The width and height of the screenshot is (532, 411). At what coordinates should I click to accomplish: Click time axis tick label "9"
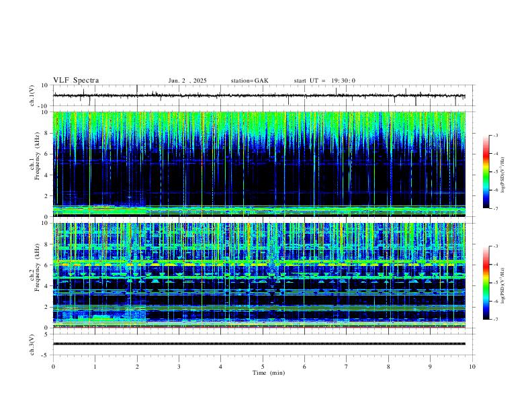point(430,367)
